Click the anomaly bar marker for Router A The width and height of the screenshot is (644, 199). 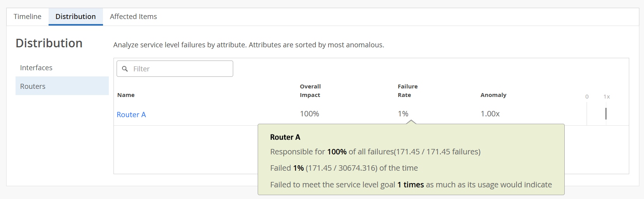[x=606, y=114]
